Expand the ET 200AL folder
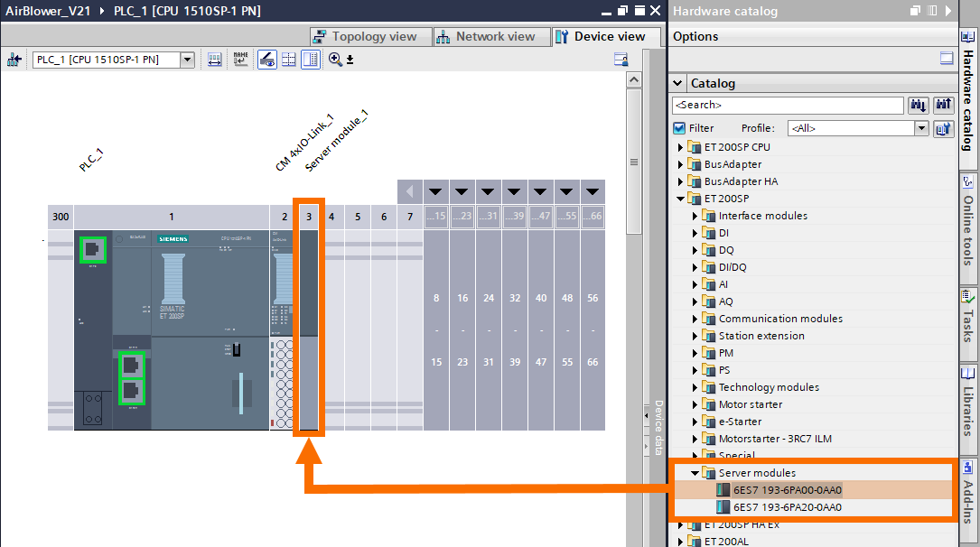This screenshot has width=980, height=547. pos(681,542)
